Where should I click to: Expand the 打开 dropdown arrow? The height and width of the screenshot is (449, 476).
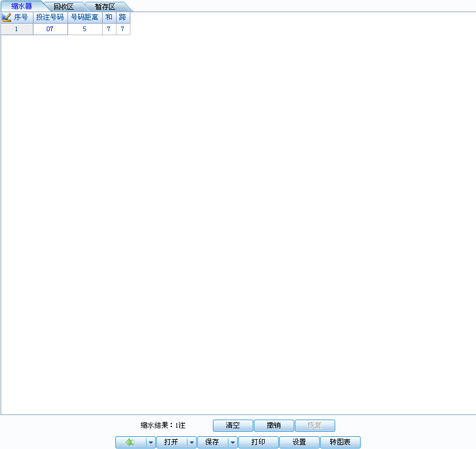192,442
